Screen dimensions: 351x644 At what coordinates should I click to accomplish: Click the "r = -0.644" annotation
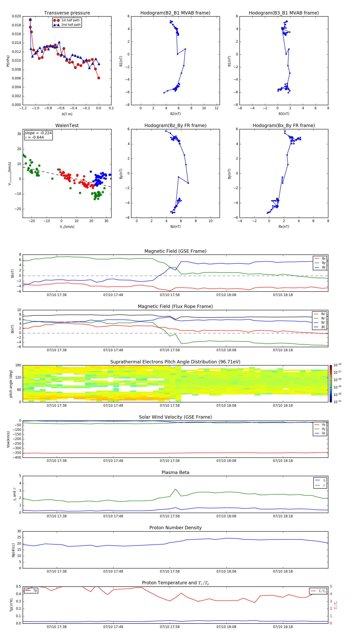pos(35,137)
